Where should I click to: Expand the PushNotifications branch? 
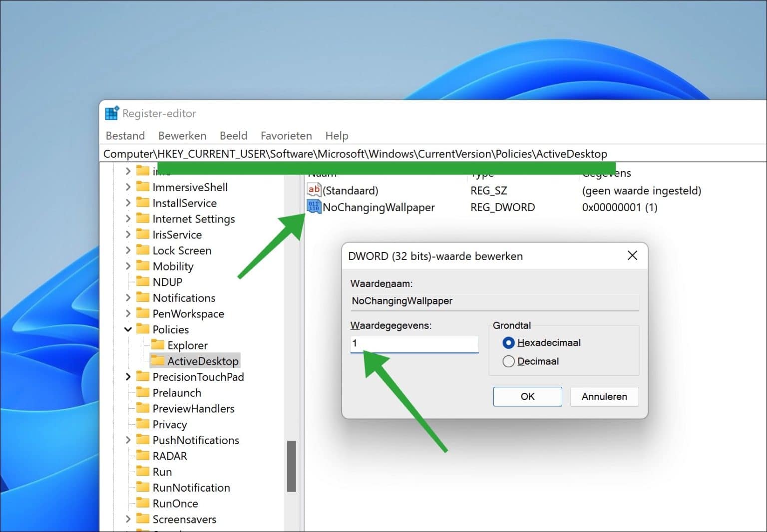click(x=128, y=440)
